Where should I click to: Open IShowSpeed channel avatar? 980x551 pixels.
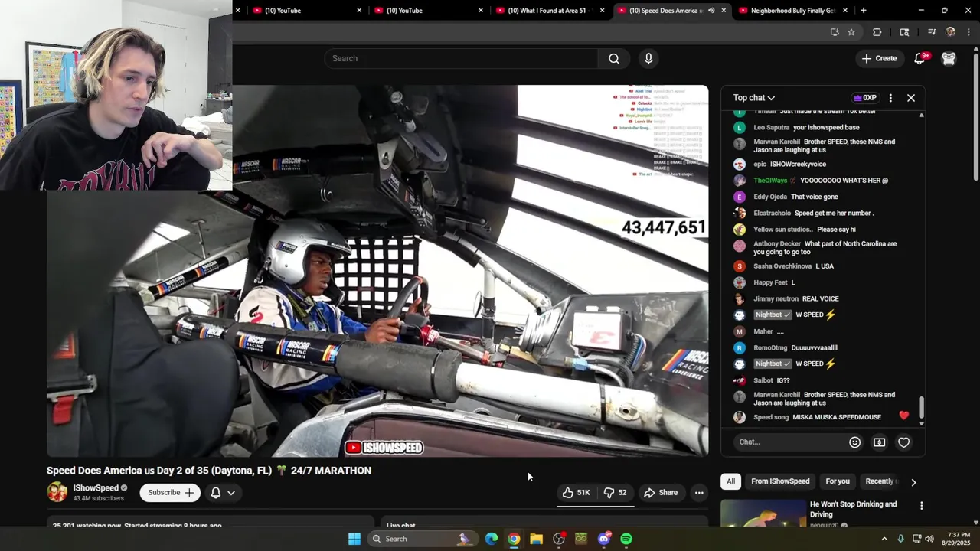pyautogui.click(x=57, y=492)
